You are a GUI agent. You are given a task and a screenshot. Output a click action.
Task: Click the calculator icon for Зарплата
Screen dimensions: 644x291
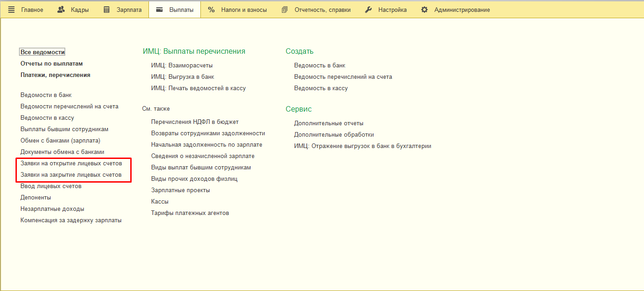[x=107, y=10]
